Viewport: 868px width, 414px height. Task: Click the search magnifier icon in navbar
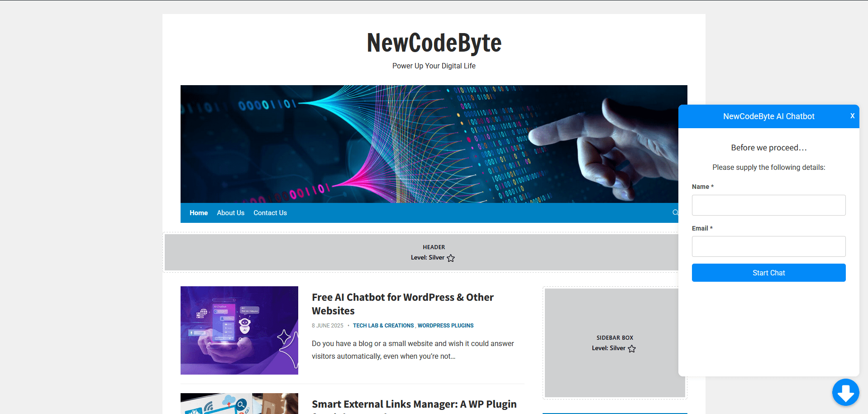tap(675, 212)
